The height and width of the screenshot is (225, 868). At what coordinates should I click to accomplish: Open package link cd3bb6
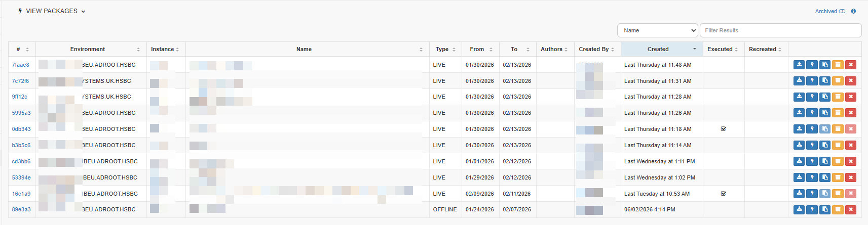coord(21,161)
